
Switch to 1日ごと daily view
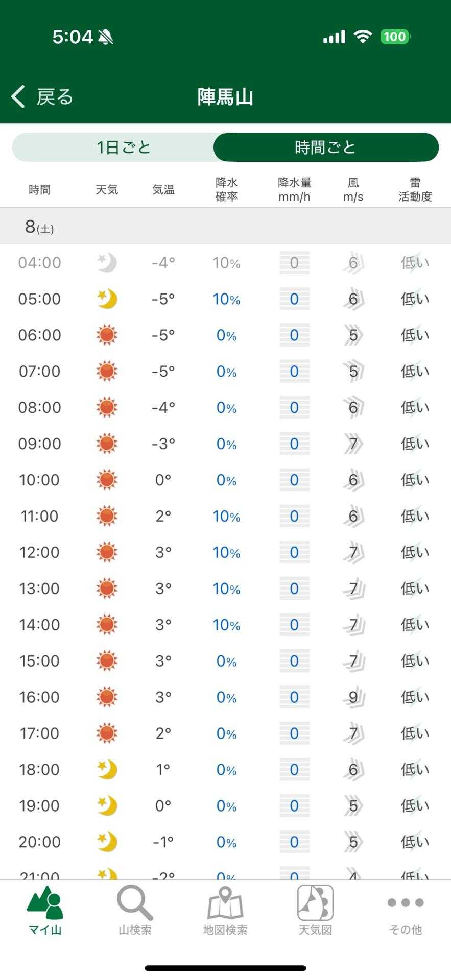(x=124, y=148)
